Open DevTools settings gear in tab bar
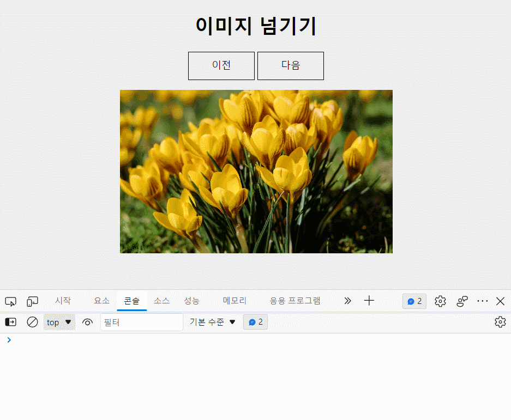This screenshot has height=420, width=511. pyautogui.click(x=440, y=301)
